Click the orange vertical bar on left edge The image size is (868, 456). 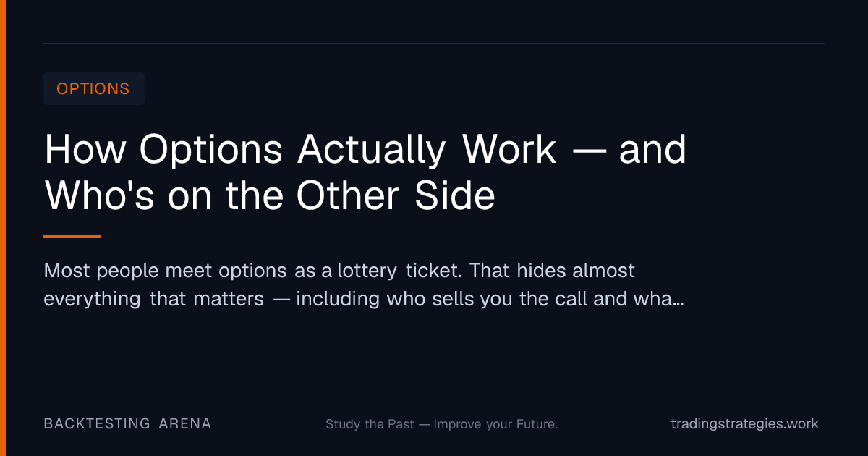[x=3, y=228]
